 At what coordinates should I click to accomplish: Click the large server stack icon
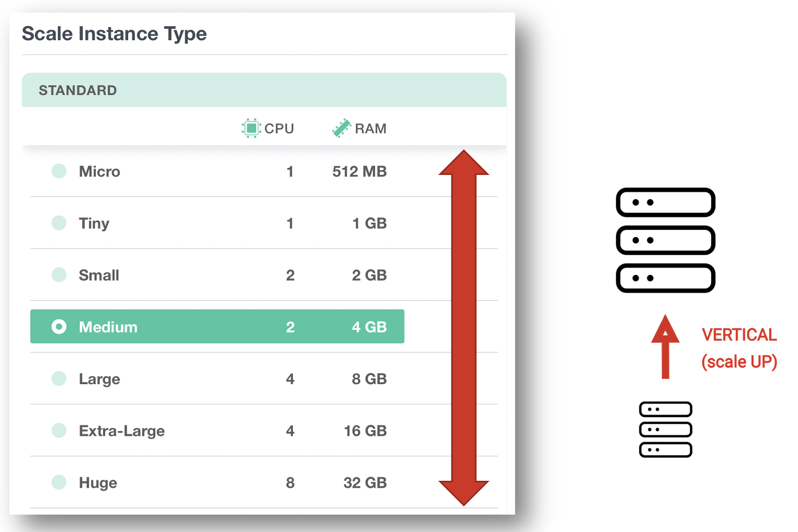tap(665, 240)
